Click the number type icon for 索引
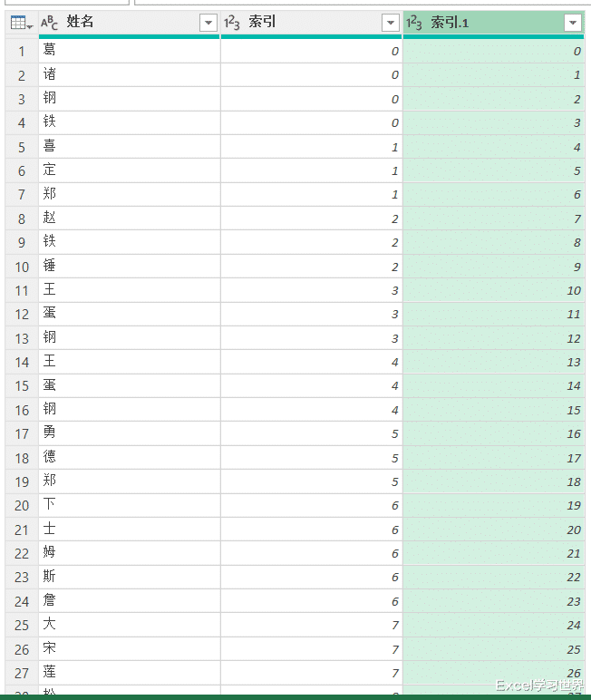This screenshot has height=700, width=591. click(x=232, y=23)
